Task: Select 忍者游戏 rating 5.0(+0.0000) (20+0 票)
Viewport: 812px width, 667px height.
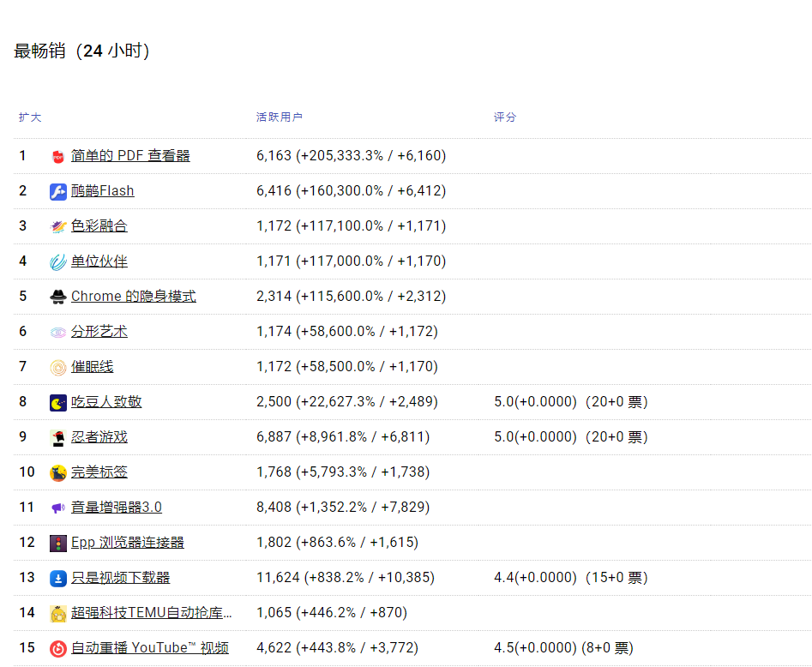Action: click(571, 437)
